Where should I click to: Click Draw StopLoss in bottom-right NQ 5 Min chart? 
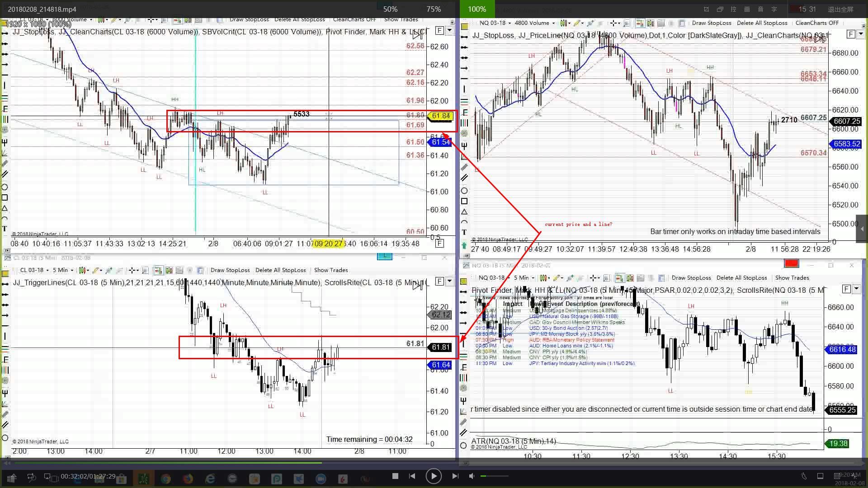pyautogui.click(x=691, y=278)
